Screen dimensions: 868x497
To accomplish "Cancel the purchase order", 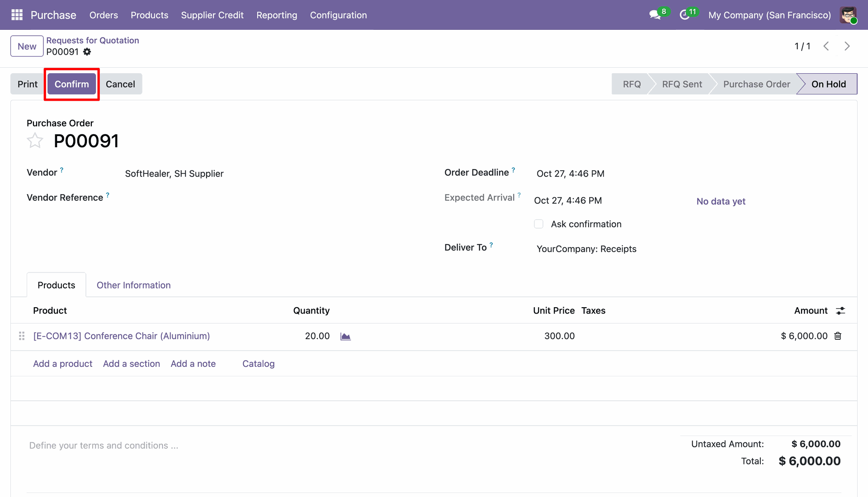I will coord(120,84).
